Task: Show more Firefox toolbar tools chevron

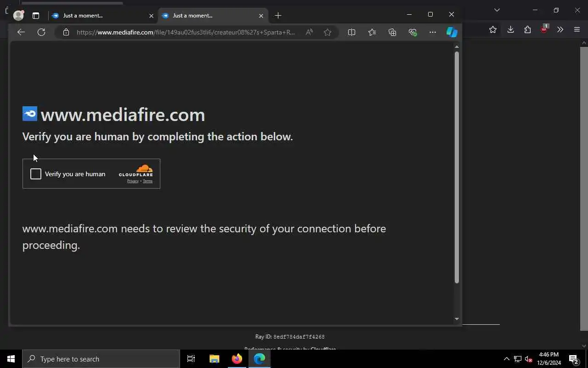Action: click(x=560, y=29)
